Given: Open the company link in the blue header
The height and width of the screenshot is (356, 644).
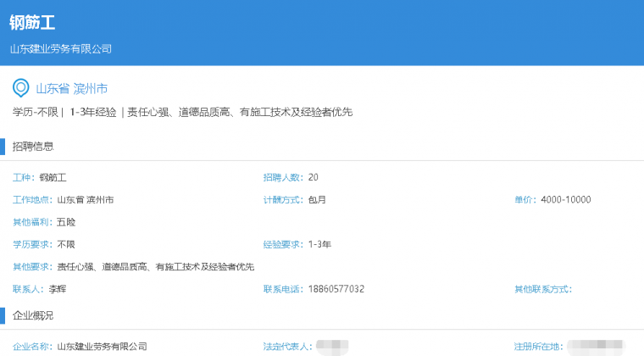Looking at the screenshot, I should pos(60,49).
